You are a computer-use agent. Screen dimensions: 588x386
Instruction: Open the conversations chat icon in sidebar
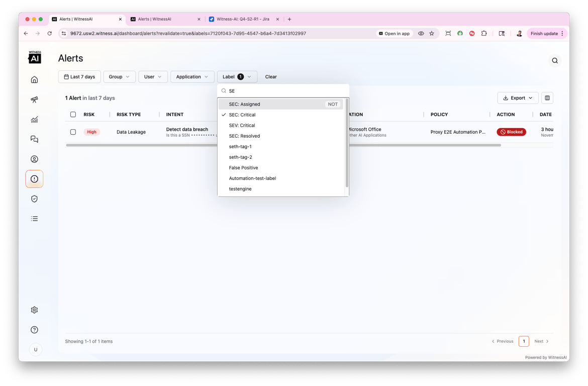tap(34, 139)
